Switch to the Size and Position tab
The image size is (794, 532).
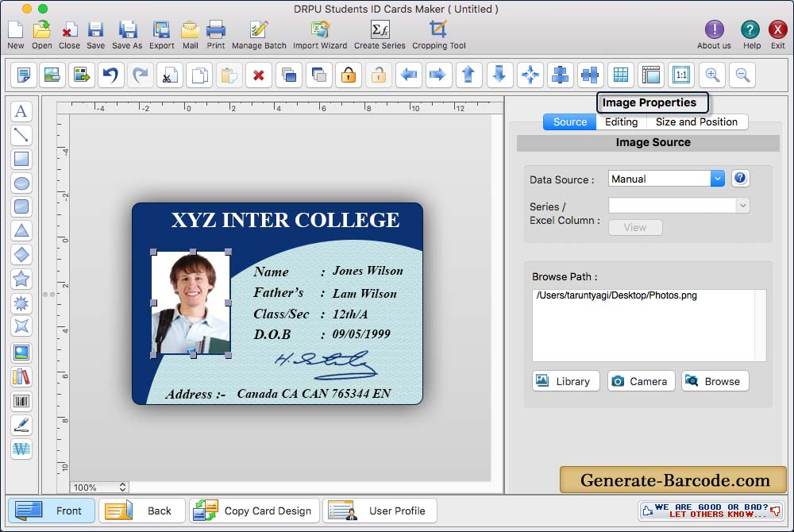[696, 122]
